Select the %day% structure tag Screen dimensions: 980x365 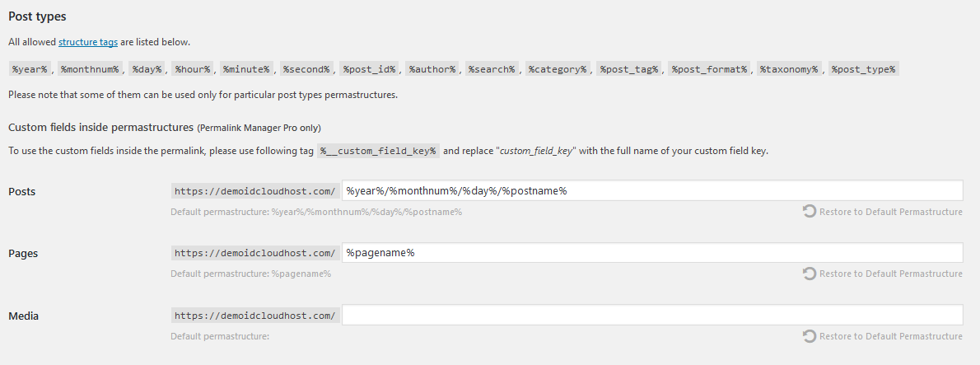(x=147, y=68)
